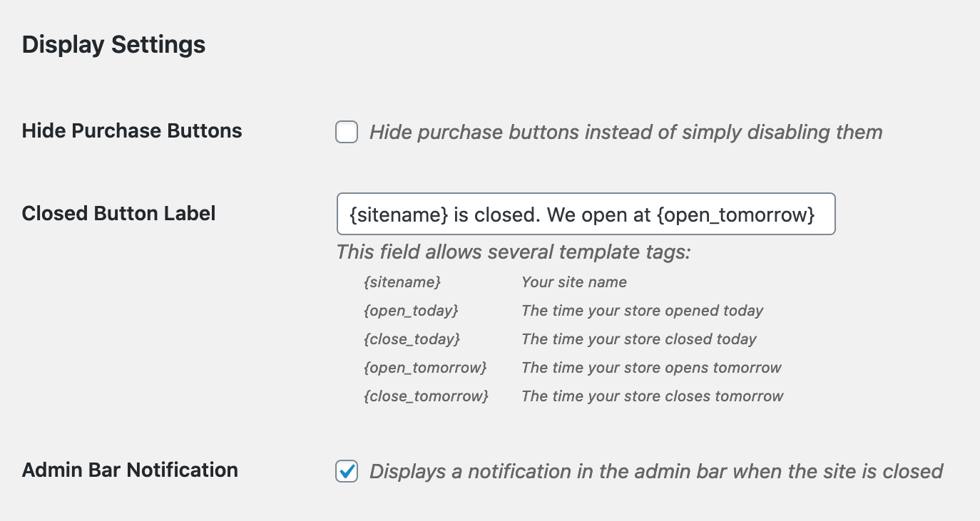980x521 pixels.
Task: Click the 'Hide purchase buttons instead' description text
Action: (x=626, y=132)
